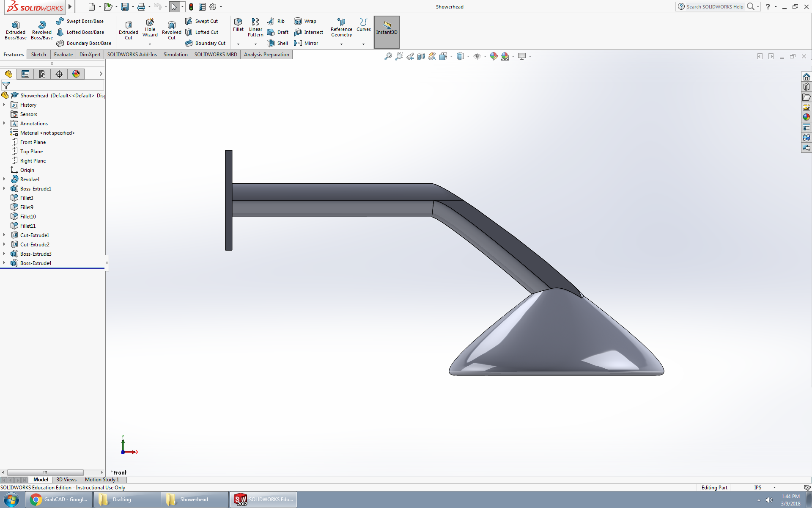Apply the Fillet tool
The width and height of the screenshot is (812, 508).
238,25
